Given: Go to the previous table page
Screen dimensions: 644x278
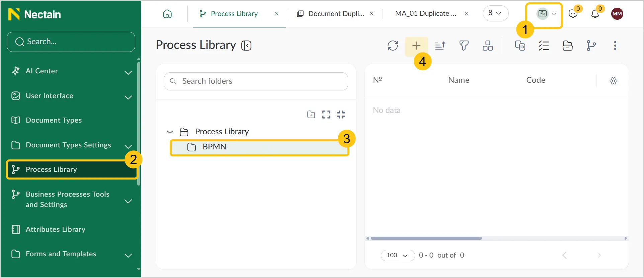Looking at the screenshot, I should (564, 255).
